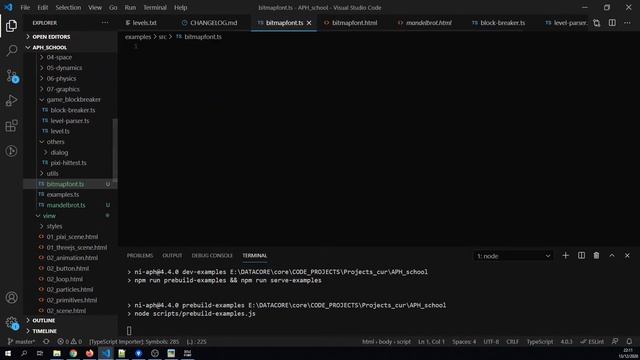Open editor more actions ellipsis
640x360 pixels.
tap(627, 23)
